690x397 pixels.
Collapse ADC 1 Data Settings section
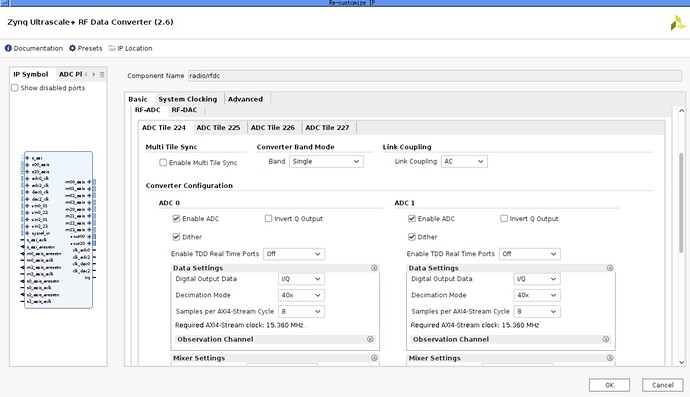coord(609,268)
